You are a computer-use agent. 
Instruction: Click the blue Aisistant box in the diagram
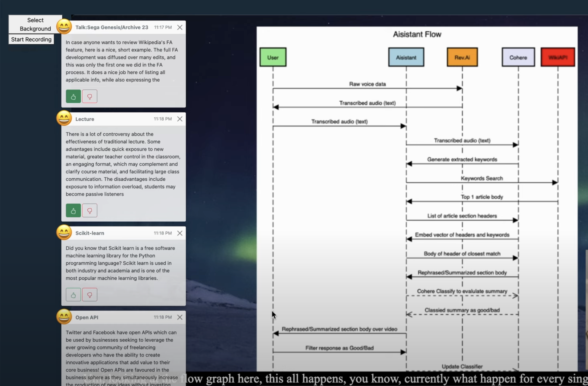(406, 57)
